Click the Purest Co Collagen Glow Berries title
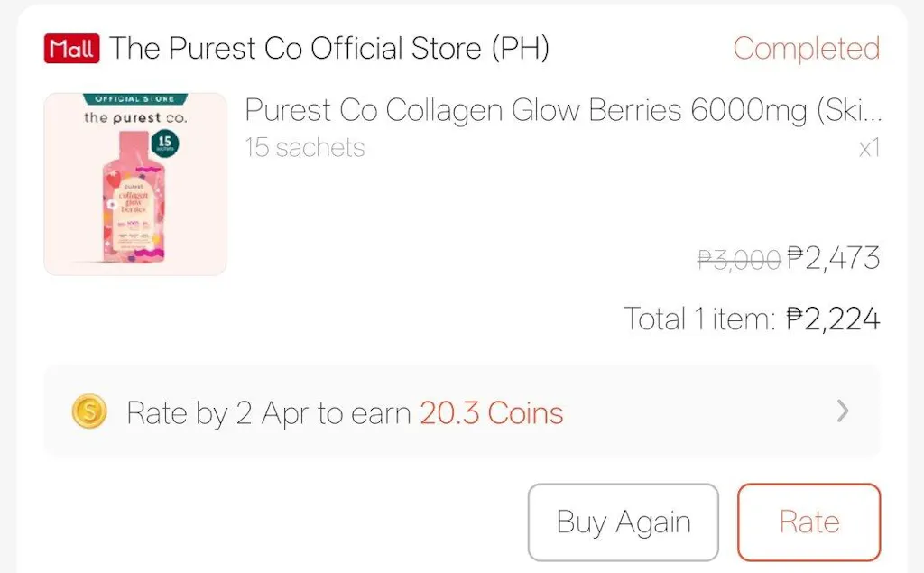 tap(563, 110)
